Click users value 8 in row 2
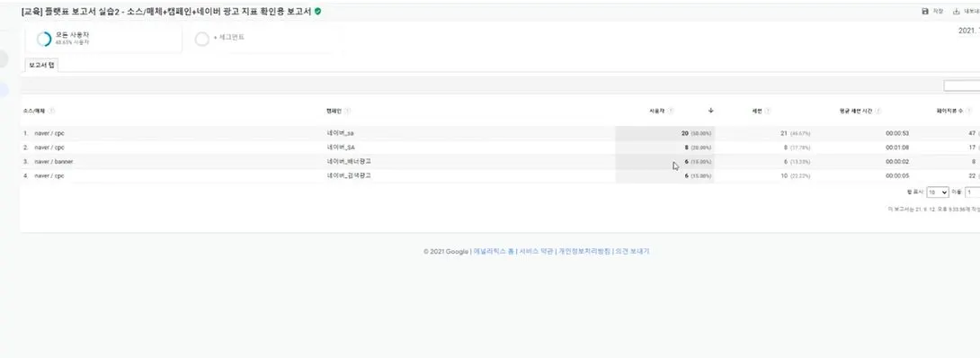 [686, 148]
